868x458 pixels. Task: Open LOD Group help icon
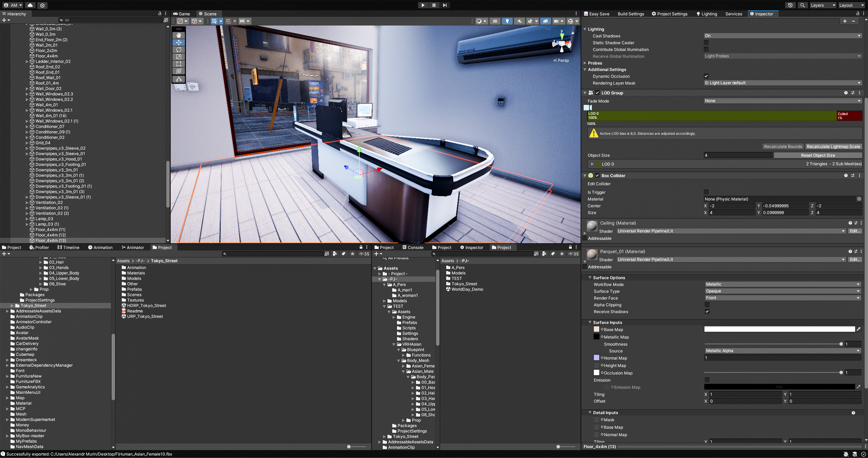tap(846, 93)
